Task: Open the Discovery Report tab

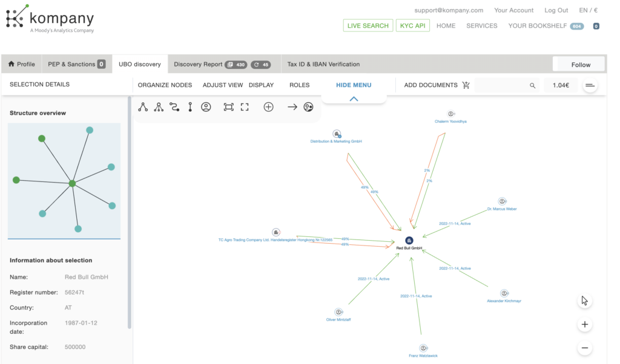Action: [x=198, y=64]
